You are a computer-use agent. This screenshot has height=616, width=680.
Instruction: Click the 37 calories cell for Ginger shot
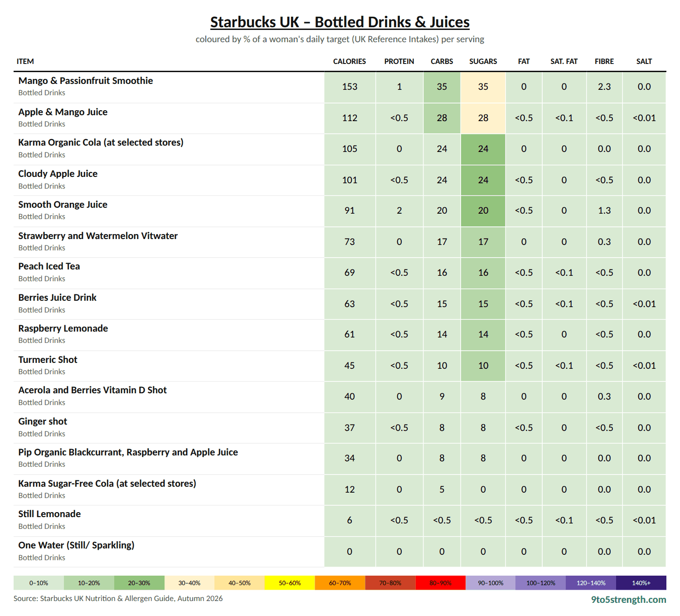coord(350,428)
